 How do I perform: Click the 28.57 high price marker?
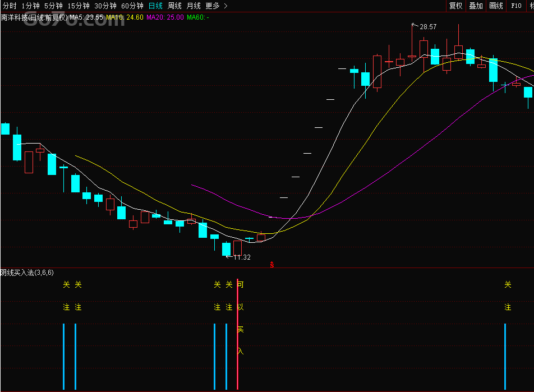(428, 27)
